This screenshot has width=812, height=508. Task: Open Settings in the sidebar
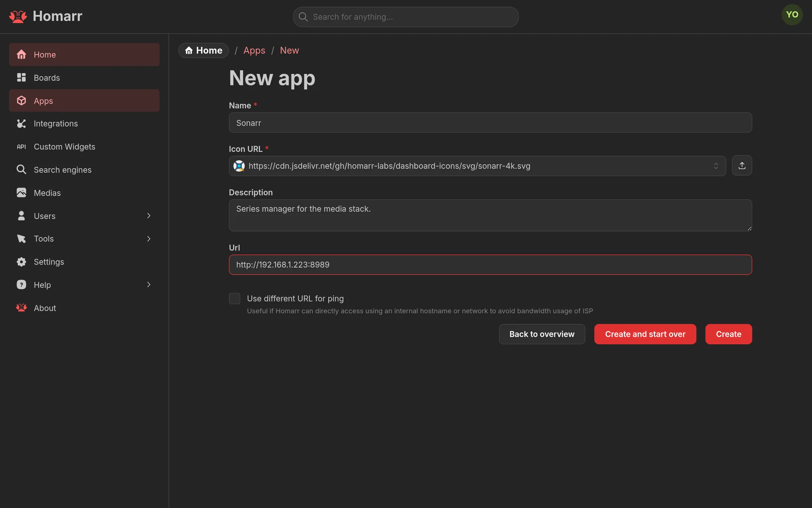click(84, 262)
